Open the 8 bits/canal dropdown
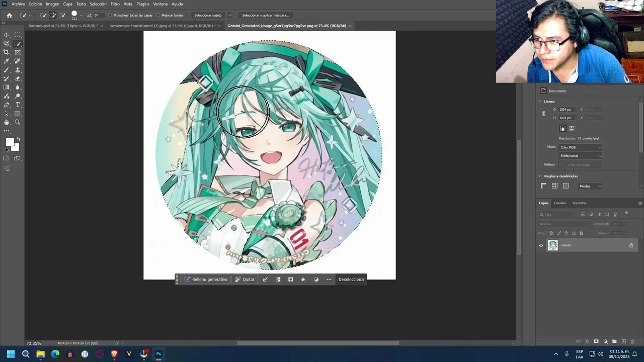 (580, 156)
